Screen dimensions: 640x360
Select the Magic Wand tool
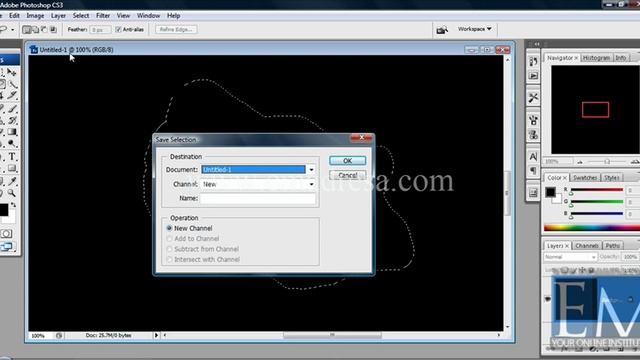pos(13,84)
